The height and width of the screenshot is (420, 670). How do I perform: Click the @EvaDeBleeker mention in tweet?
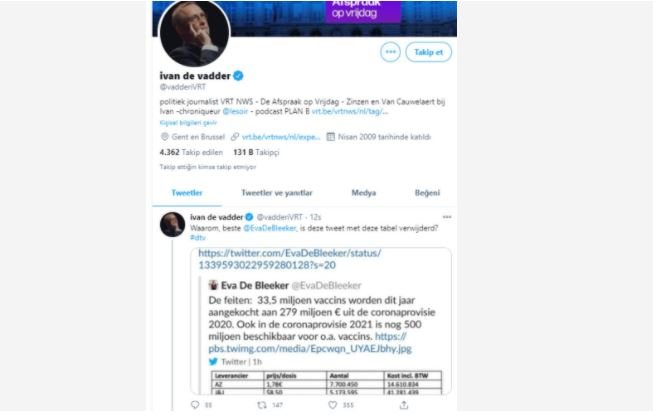(270, 228)
